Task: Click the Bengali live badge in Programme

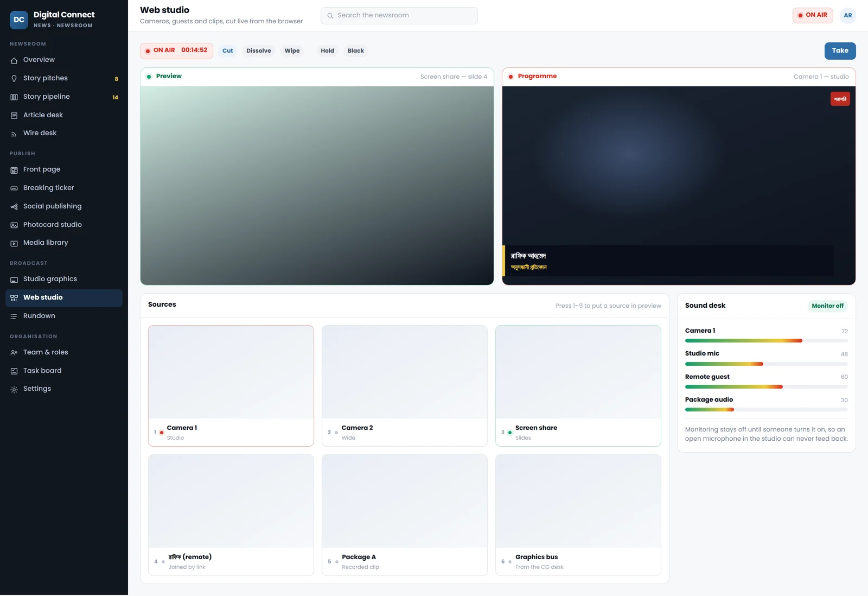Action: pos(840,99)
